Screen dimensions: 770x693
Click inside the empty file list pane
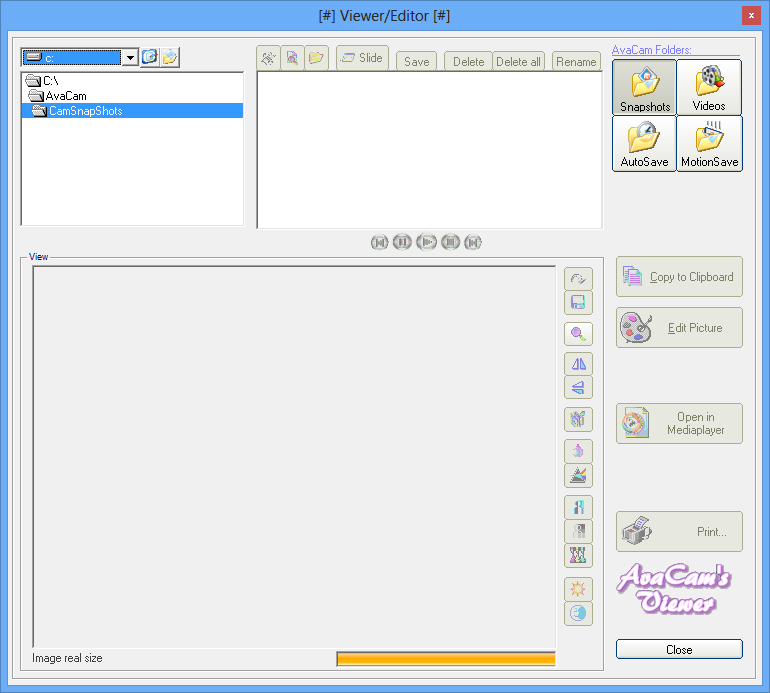tap(430, 150)
